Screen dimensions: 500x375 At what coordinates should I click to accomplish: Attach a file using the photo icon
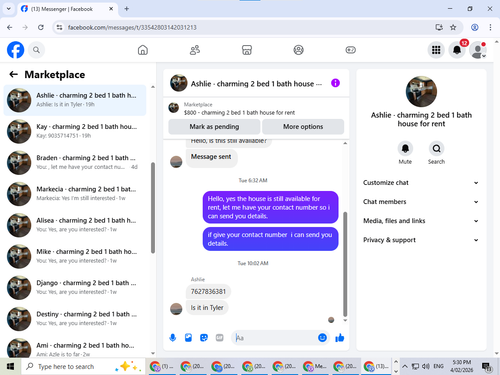188,338
